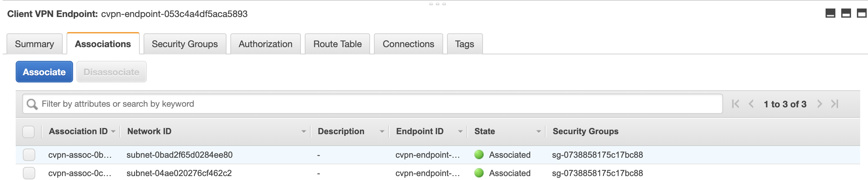
Task: Toggle the select-all checkbox in table header
Action: [29, 132]
